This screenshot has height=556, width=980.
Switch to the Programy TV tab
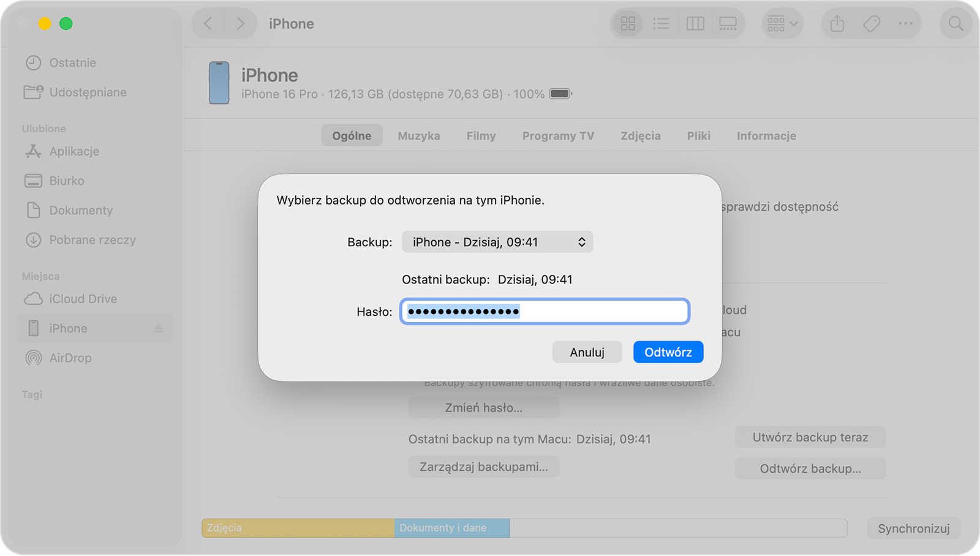click(x=558, y=136)
